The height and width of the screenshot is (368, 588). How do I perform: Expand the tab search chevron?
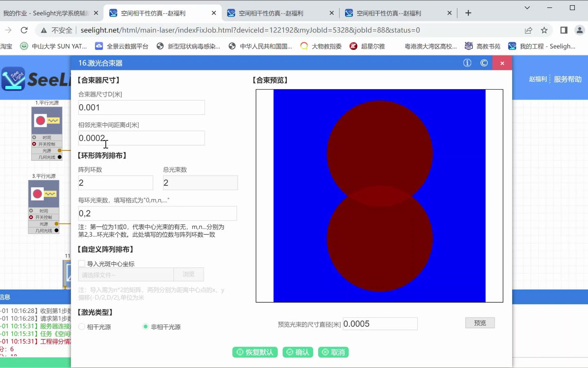click(527, 7)
